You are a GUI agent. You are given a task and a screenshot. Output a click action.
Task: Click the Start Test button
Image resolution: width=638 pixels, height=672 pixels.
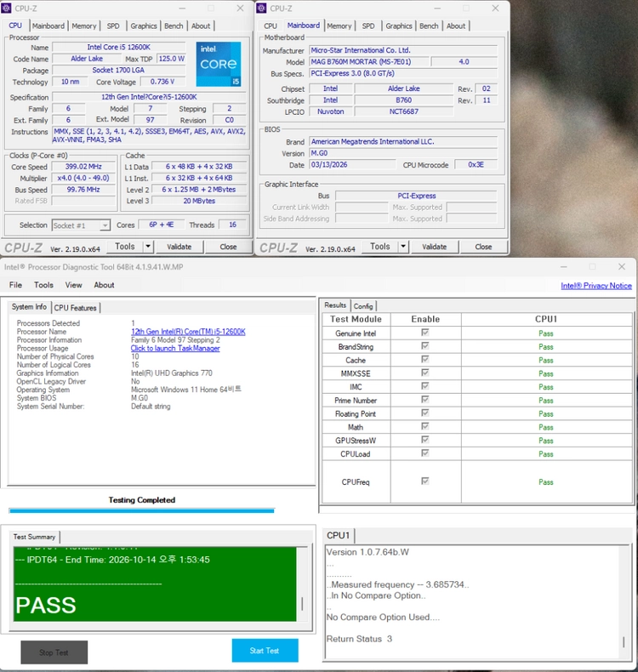[x=265, y=651]
